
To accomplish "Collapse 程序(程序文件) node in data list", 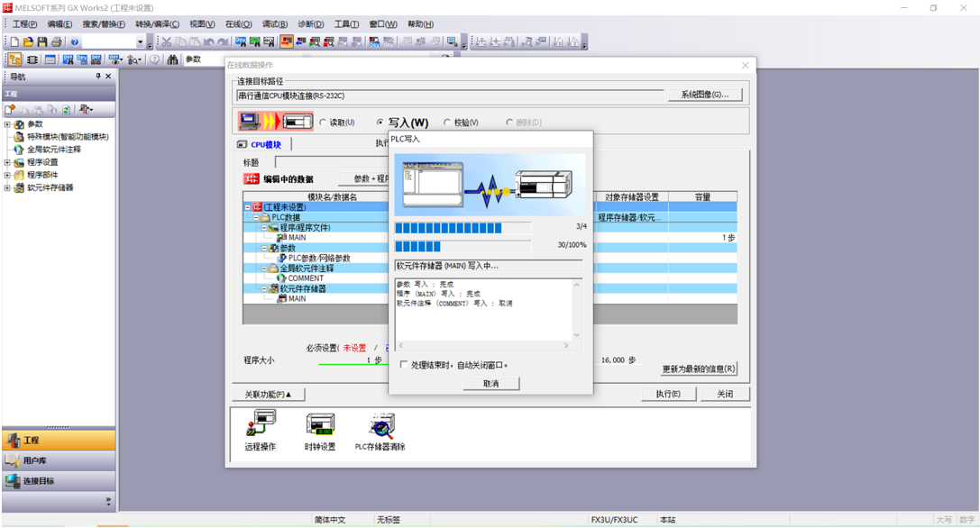I will pyautogui.click(x=264, y=227).
